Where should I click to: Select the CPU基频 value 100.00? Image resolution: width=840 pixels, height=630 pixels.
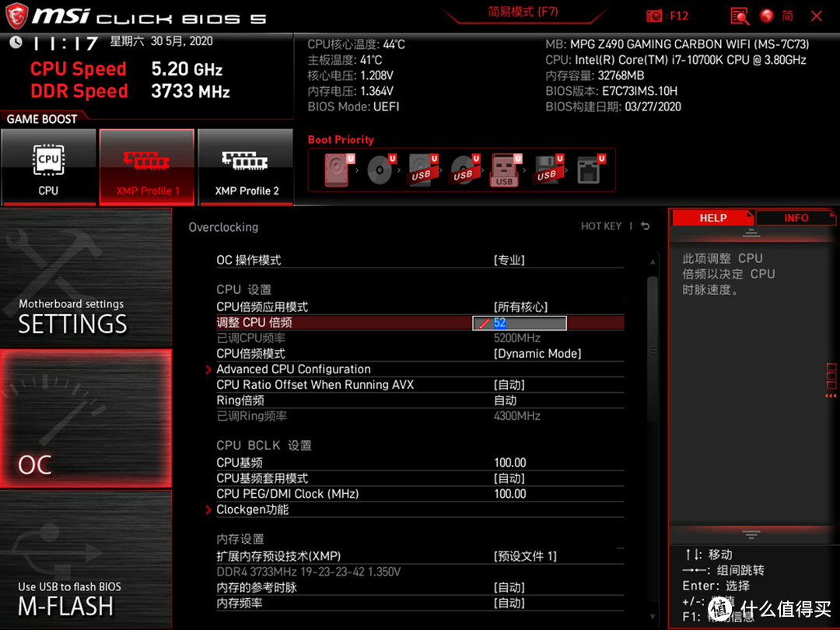(510, 462)
